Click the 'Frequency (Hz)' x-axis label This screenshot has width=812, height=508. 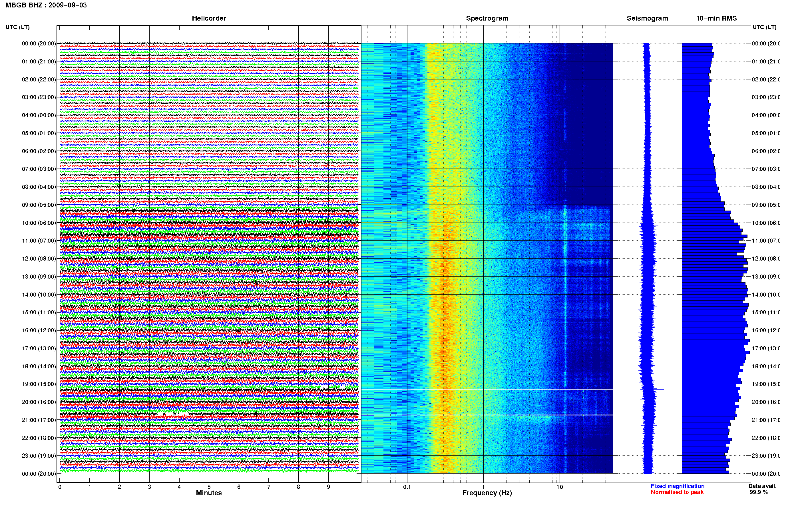tap(487, 493)
